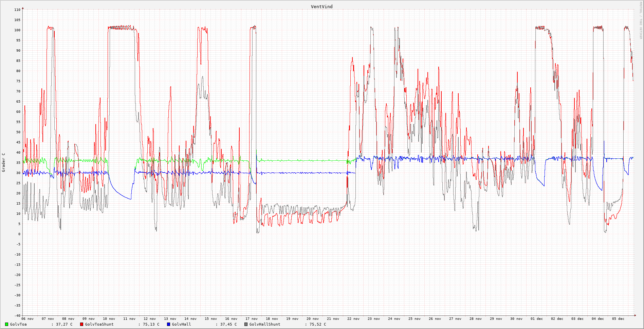This screenshot has height=329, width=644.
Task: Click the red GolvToaShunt legend swatch
Action: (x=81, y=324)
